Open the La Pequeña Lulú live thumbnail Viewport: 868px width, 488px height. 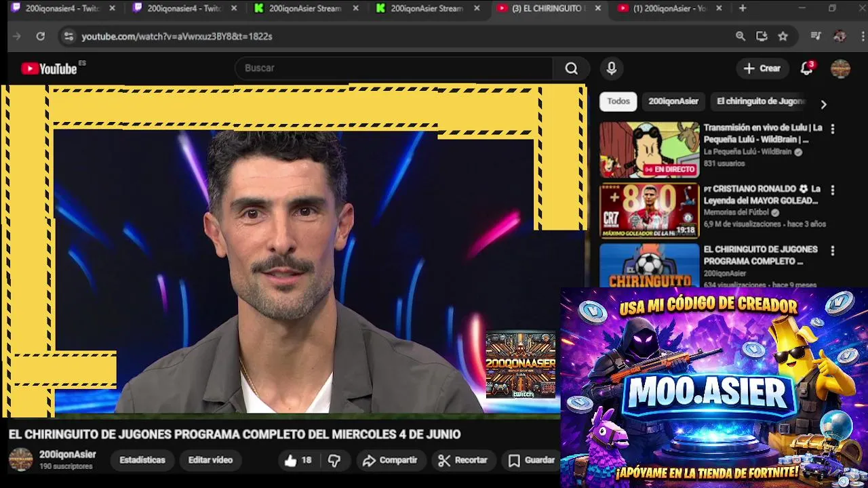(x=649, y=150)
